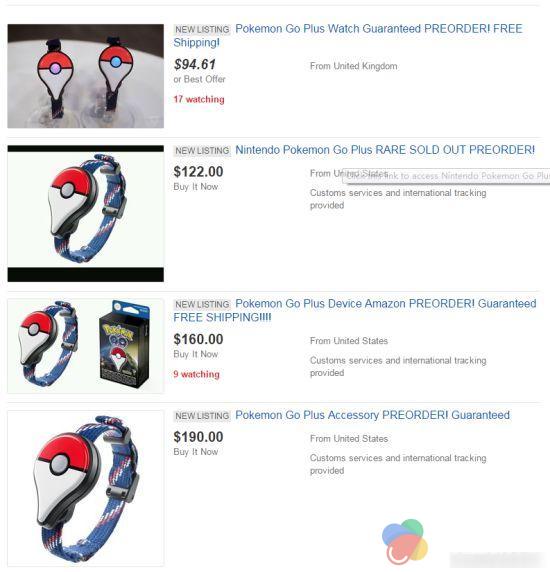This screenshot has height=572, width=550.
Task: Click the '17 watching' text
Action: click(199, 99)
